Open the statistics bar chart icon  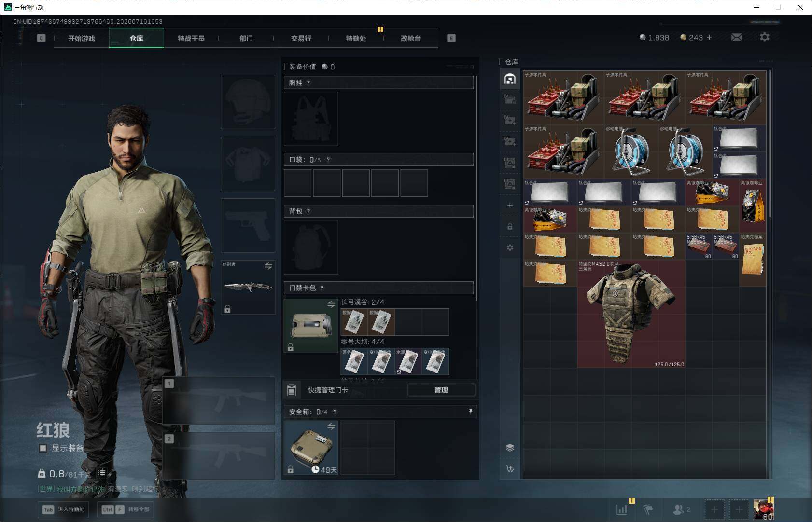pyautogui.click(x=622, y=509)
